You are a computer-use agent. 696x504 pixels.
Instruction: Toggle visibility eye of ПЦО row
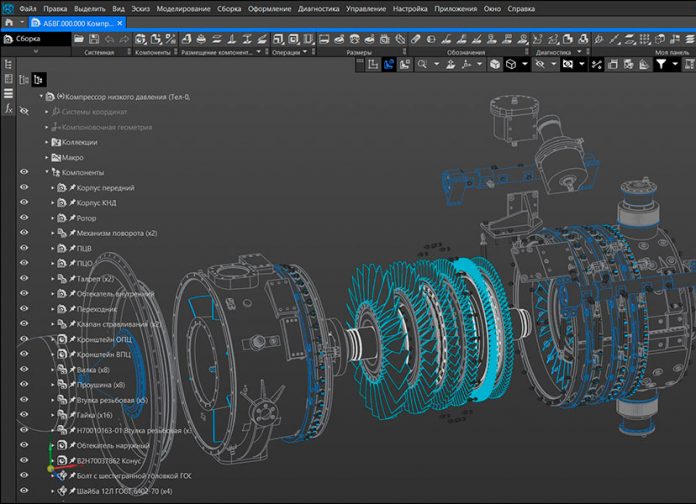(x=24, y=263)
